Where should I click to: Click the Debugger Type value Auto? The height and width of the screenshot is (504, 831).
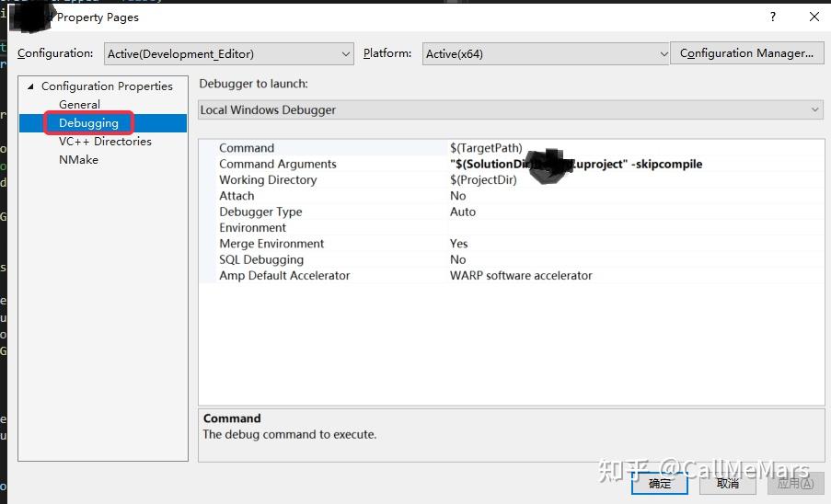point(463,212)
